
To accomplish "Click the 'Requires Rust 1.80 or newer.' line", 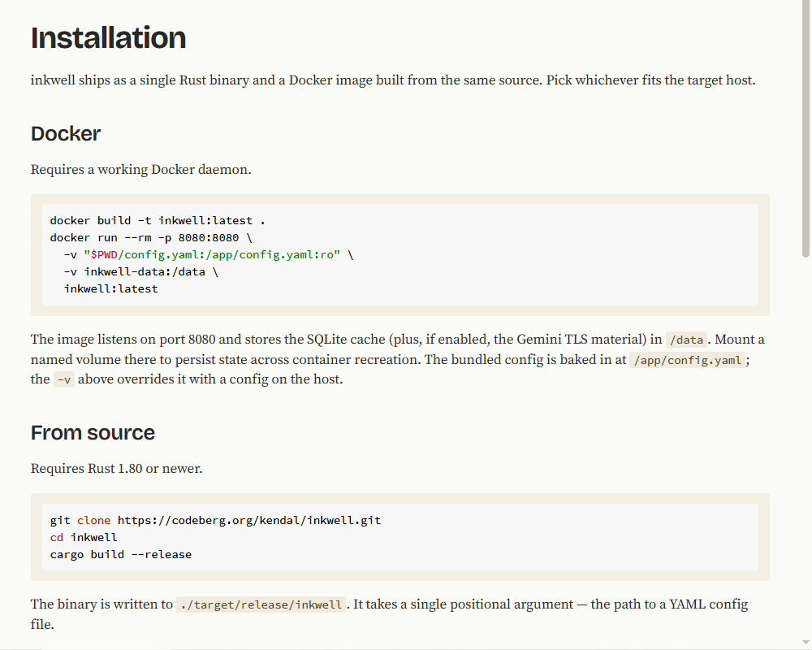I will tap(116, 469).
